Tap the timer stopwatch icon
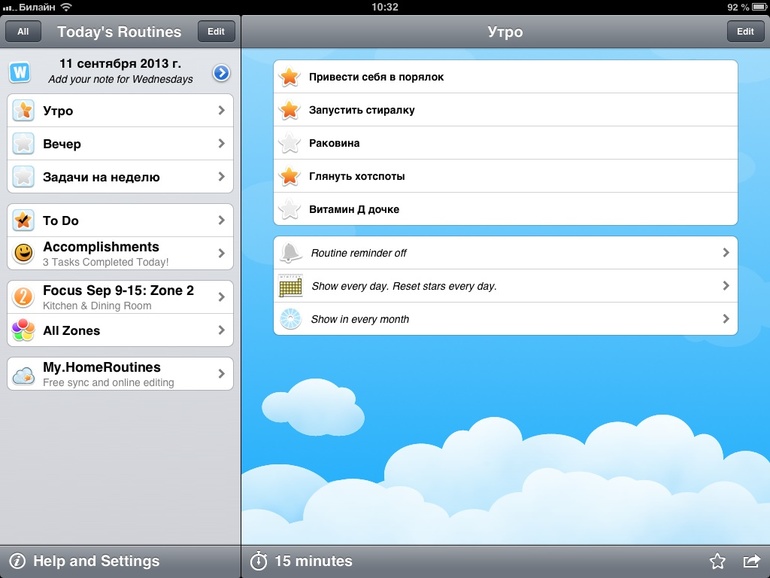 (259, 561)
